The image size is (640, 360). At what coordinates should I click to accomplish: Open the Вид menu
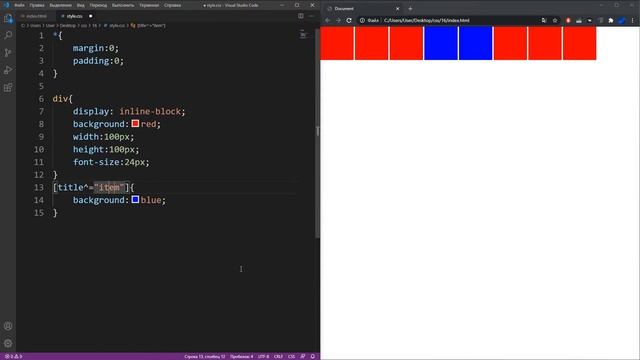coord(81,5)
